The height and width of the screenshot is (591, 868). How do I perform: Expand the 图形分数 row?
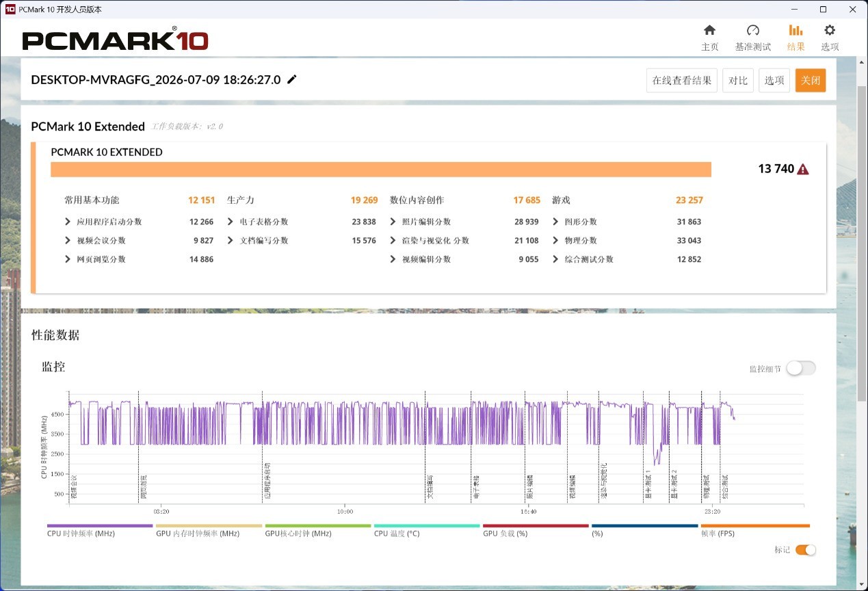(x=556, y=222)
